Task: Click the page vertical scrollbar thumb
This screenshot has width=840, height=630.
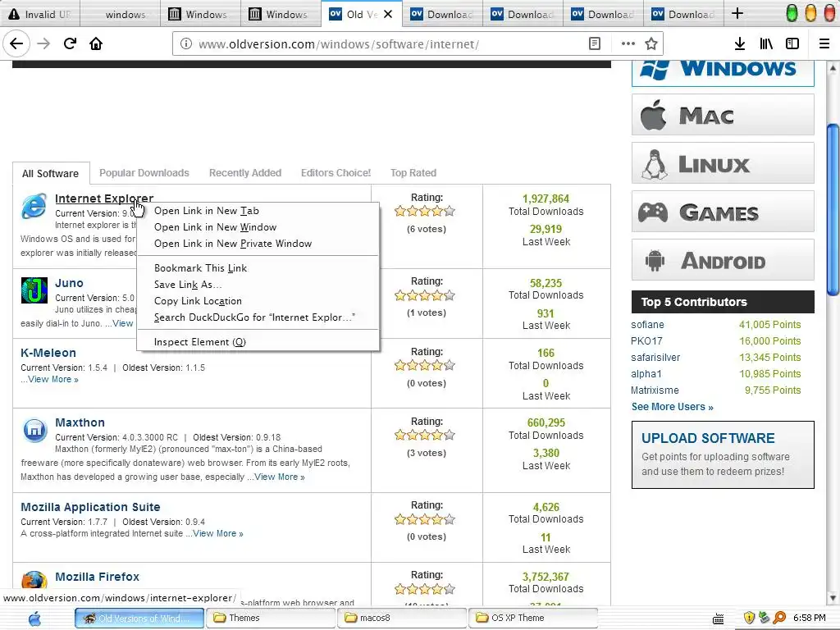Action: click(x=833, y=209)
